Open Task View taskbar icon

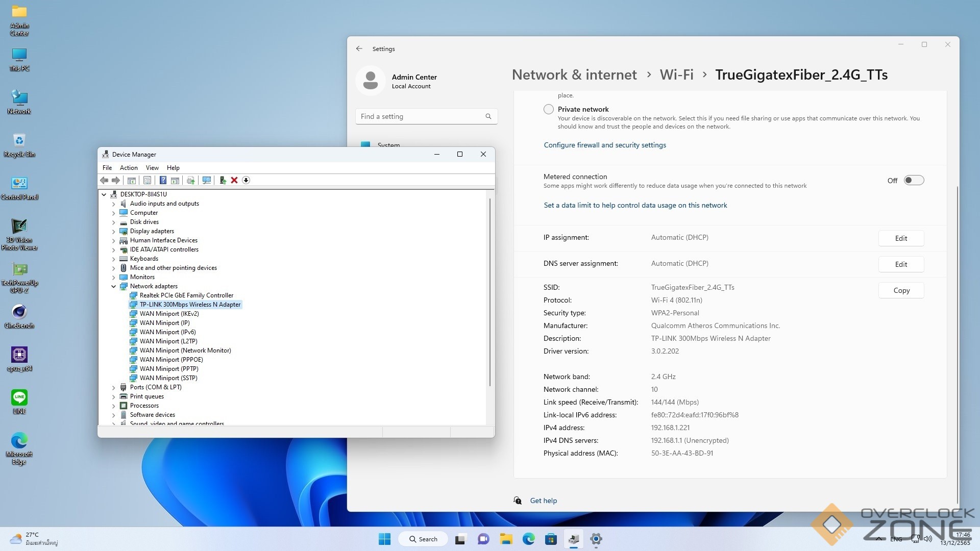tap(461, 539)
